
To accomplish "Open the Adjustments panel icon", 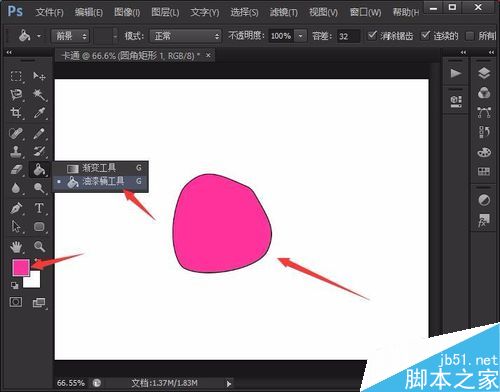I will (484, 200).
